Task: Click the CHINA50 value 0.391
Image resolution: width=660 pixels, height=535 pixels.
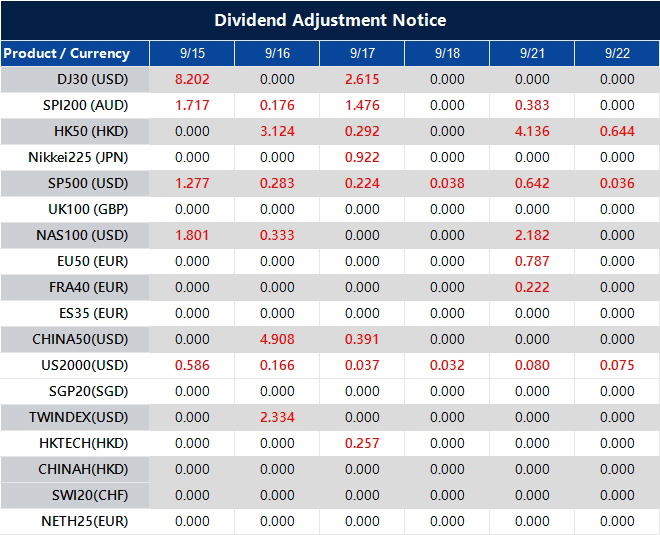Action: click(362, 339)
